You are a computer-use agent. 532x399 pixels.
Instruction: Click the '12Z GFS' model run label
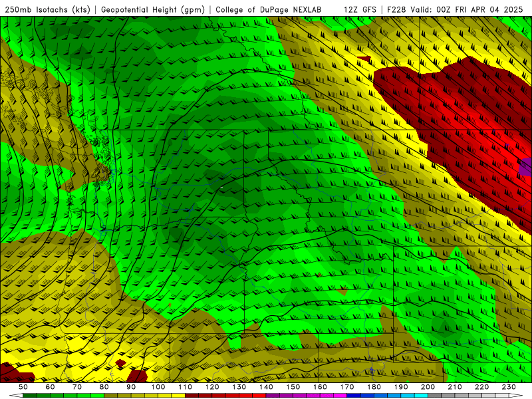[360, 9]
